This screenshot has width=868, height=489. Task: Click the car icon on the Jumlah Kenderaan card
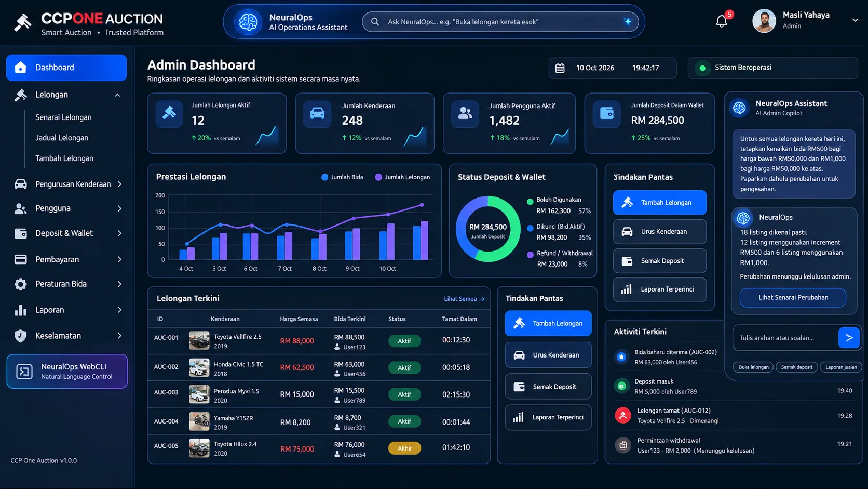(x=317, y=114)
